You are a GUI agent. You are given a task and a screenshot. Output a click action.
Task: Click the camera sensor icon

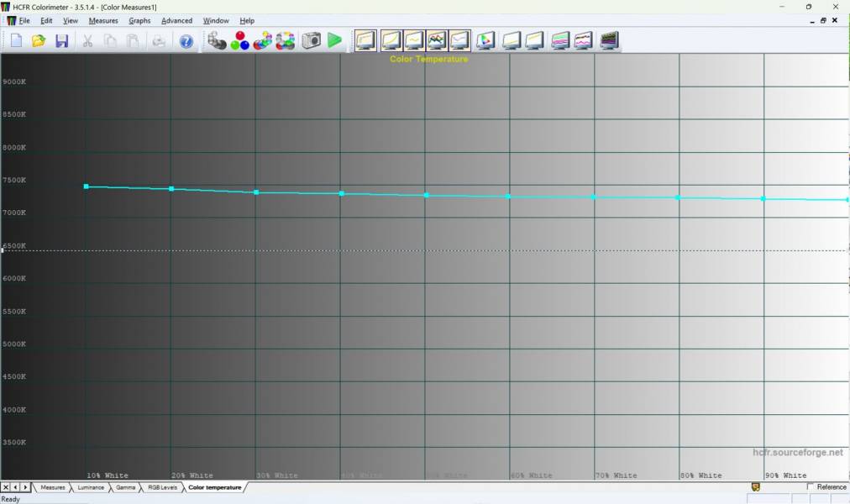pos(312,40)
